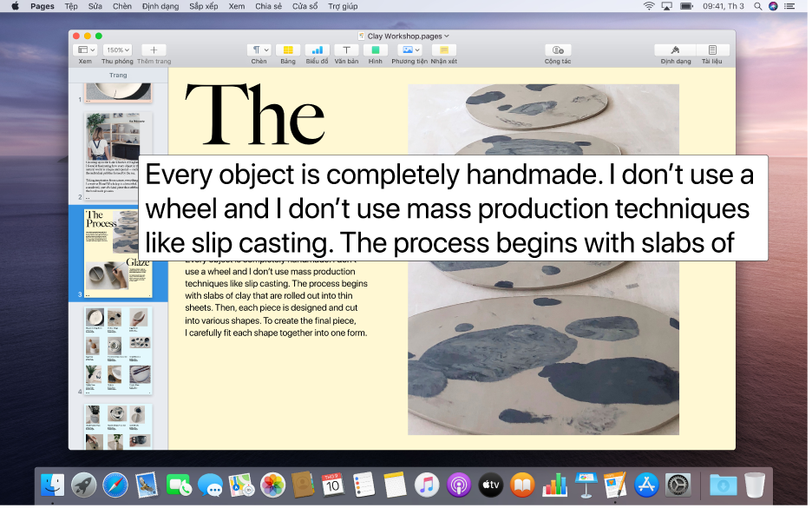Add a text box with the Văn bản button

[347, 50]
